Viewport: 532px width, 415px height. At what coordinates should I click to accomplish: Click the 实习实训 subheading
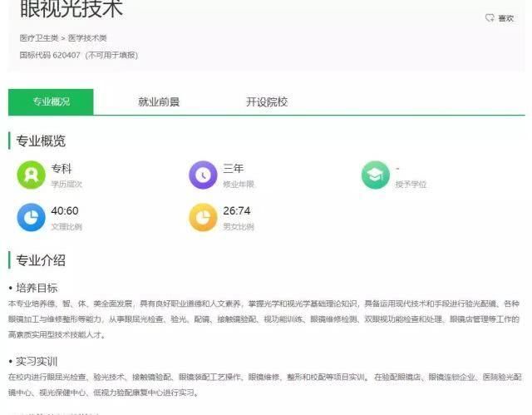[37, 362]
